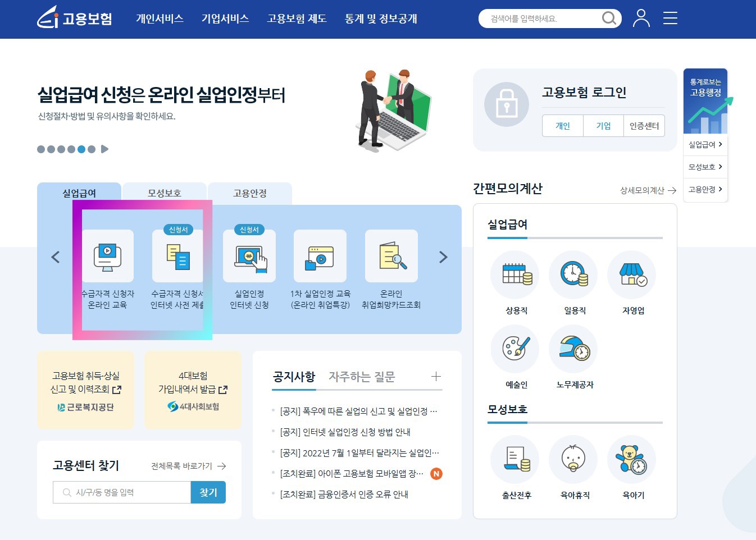Click the 찾기 button for 고용센터
The height and width of the screenshot is (540, 756).
[208, 492]
